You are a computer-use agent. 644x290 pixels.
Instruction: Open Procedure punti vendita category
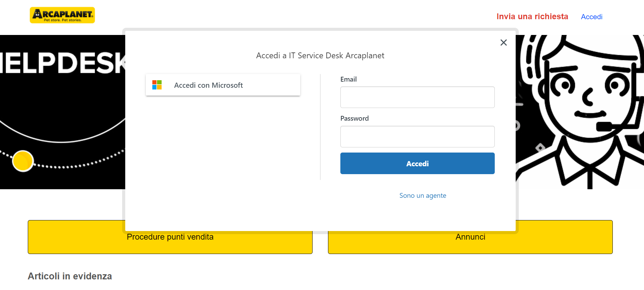tap(170, 237)
